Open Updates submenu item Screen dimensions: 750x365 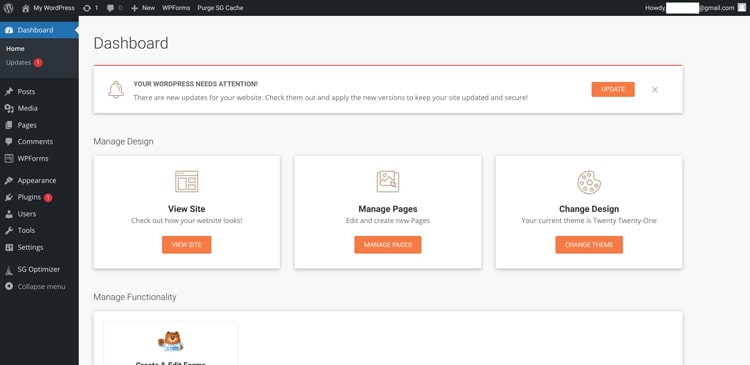pyautogui.click(x=18, y=63)
